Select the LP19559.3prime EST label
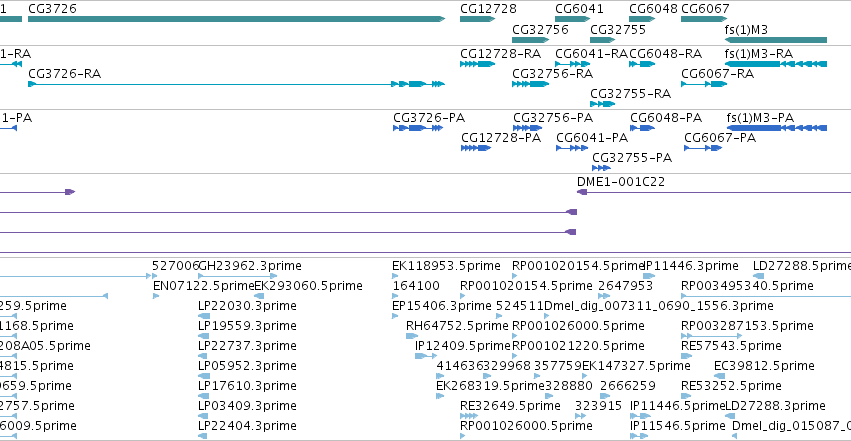This screenshot has height=441, width=851. pos(247,326)
